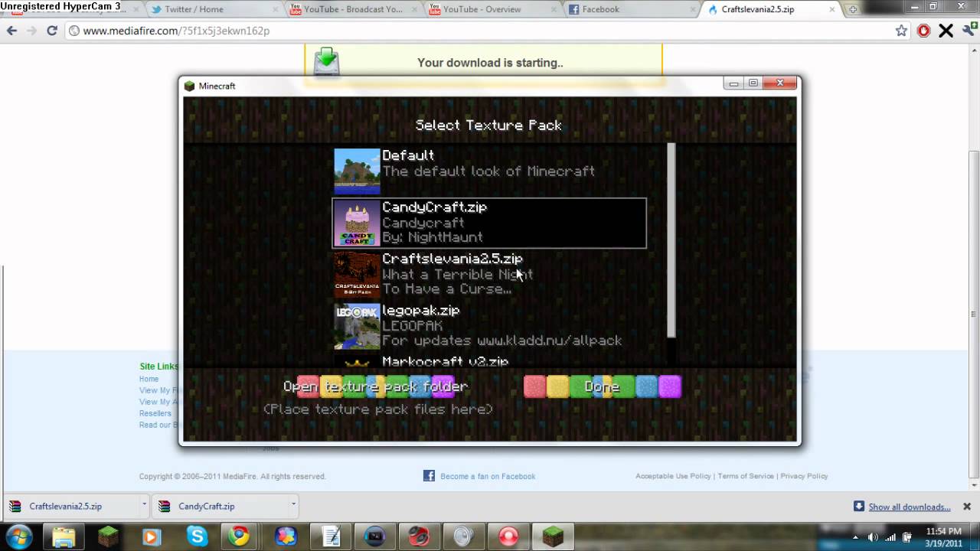
Task: Switch to YouTube - Broadcast Yourself tab
Action: (x=352, y=9)
